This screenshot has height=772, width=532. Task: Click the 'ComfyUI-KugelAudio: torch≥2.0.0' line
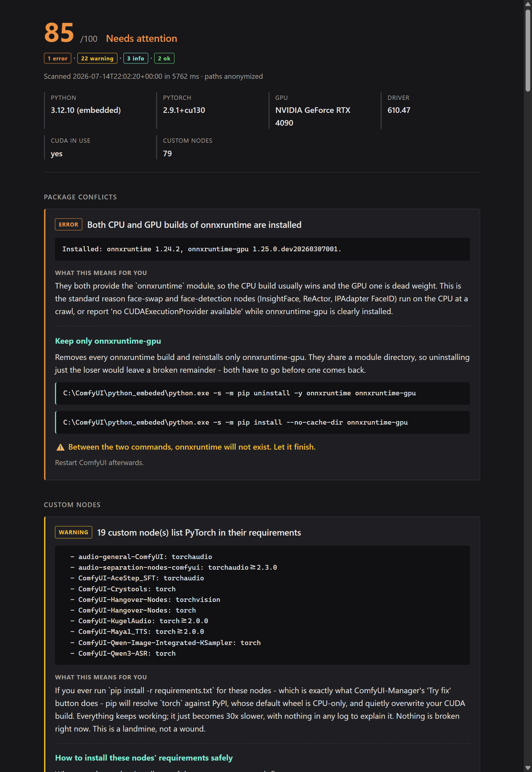[x=139, y=621]
